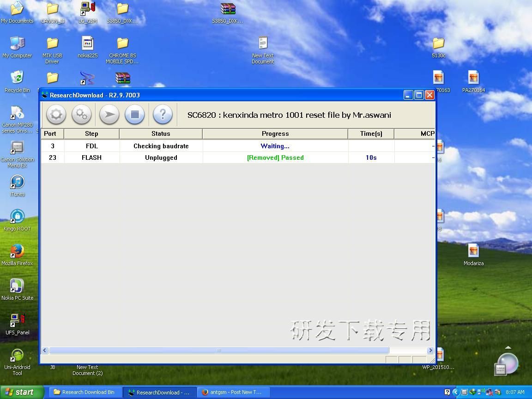532x399 pixels.
Task: Switch to antgsm Firefox taskbar item
Action: point(232,392)
